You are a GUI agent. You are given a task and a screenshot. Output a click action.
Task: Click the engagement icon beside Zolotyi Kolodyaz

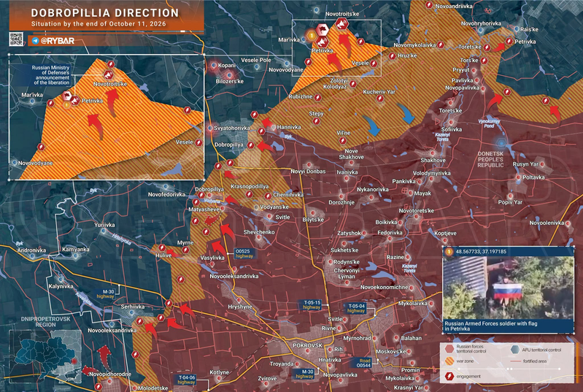pos(353,84)
